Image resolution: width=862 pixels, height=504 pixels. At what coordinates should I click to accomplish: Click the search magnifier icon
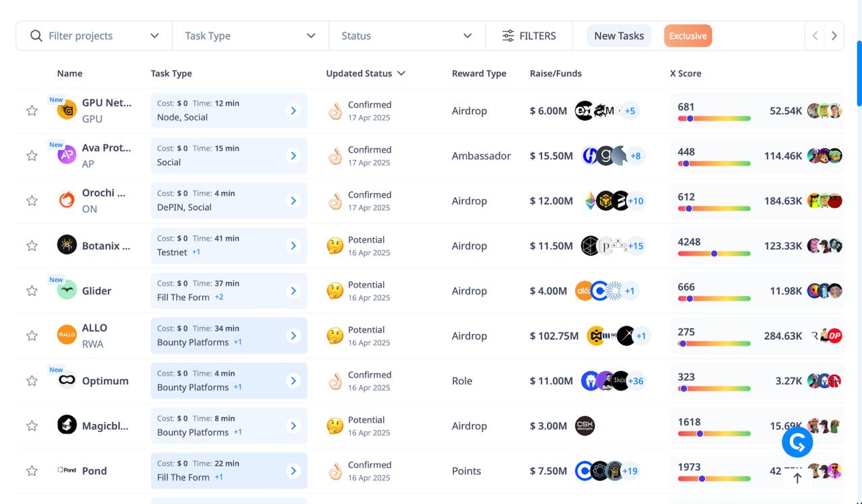(36, 36)
